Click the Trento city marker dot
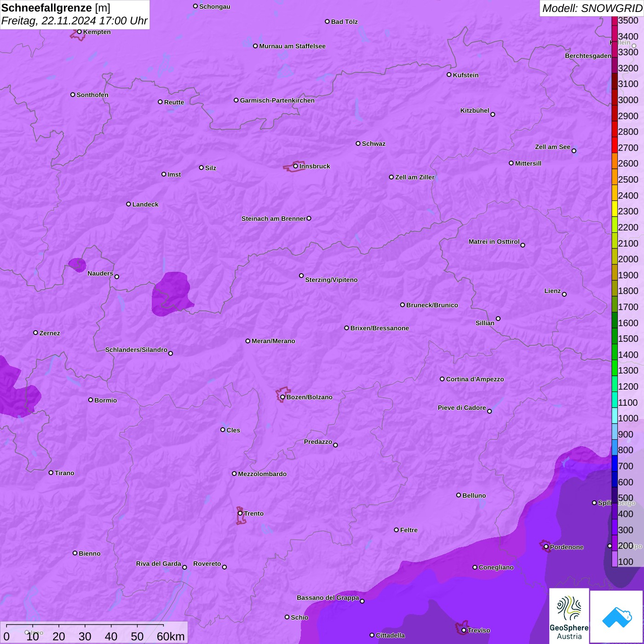Image resolution: width=644 pixels, height=644 pixels. 240,513
